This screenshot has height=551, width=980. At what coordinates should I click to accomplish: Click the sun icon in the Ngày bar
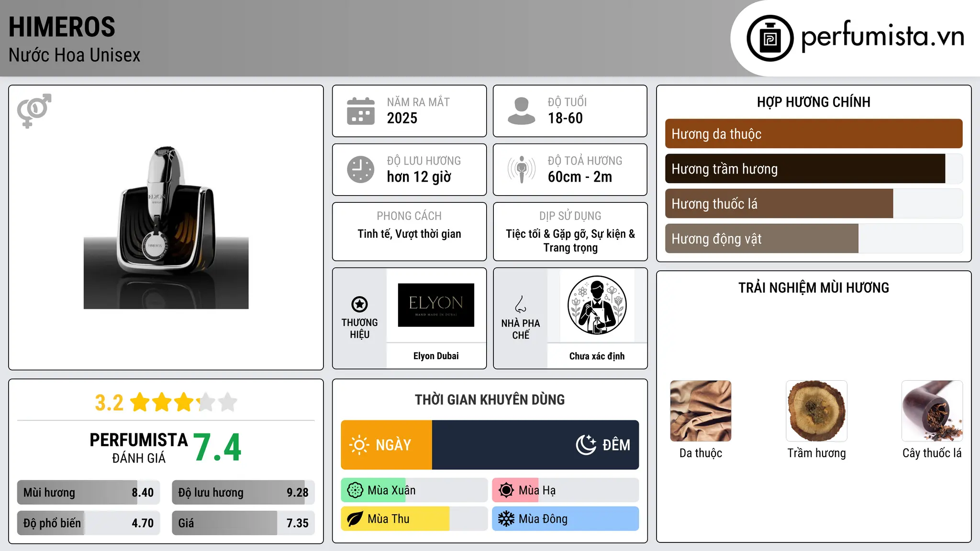click(x=359, y=445)
